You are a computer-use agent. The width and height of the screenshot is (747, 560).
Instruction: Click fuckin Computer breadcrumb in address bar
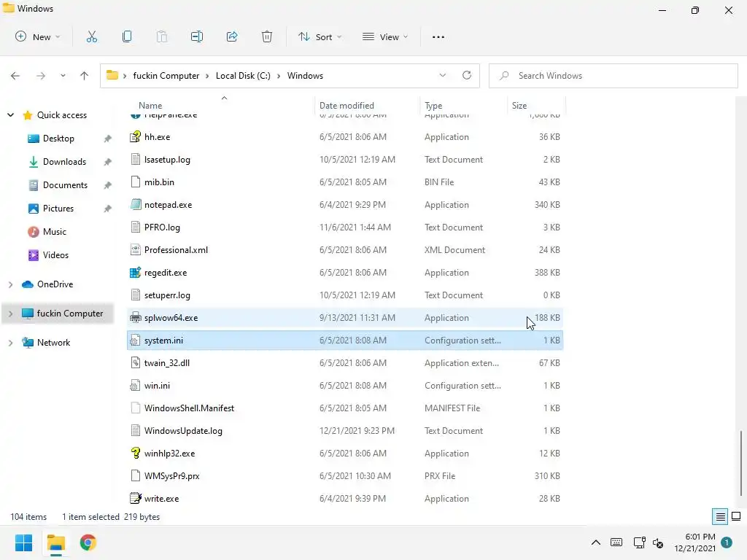(166, 76)
